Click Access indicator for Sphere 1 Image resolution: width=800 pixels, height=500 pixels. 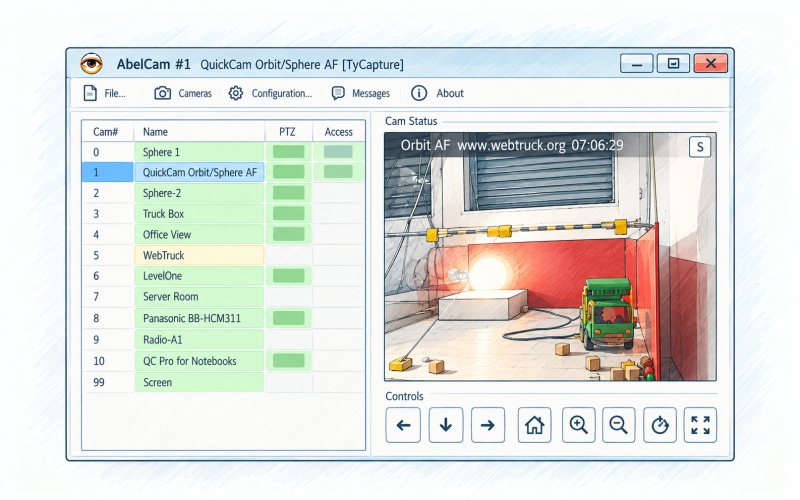tap(338, 152)
